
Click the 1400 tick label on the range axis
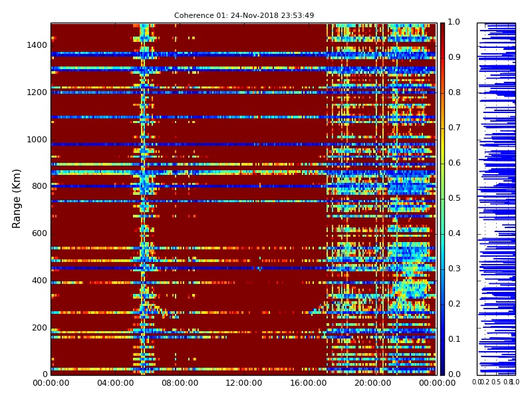[x=37, y=45]
